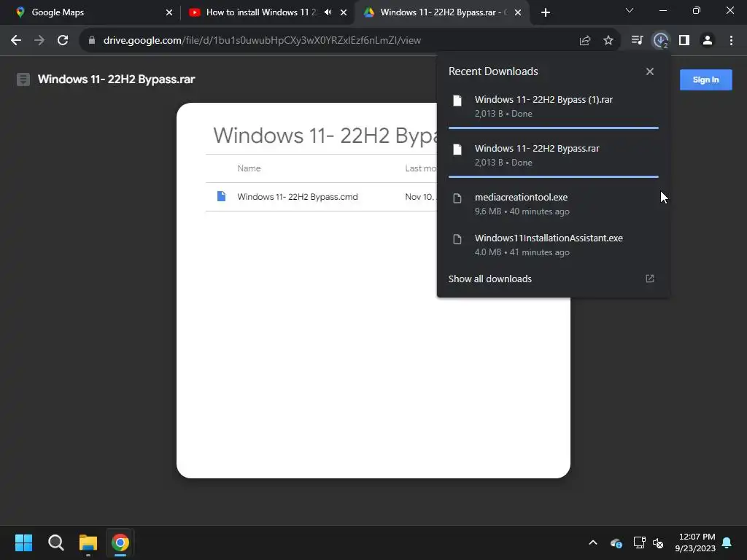This screenshot has height=560, width=747.
Task: Open taskbar Search
Action: coord(55,542)
